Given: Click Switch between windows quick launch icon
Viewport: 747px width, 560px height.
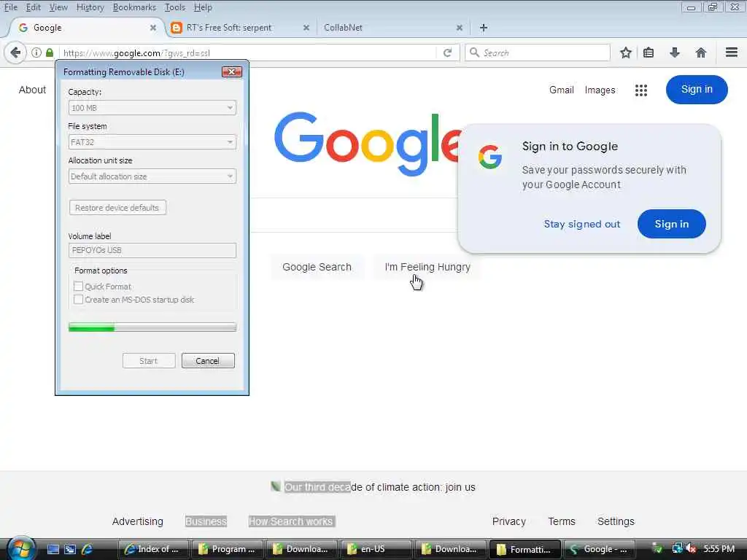Looking at the screenshot, I should [x=70, y=549].
